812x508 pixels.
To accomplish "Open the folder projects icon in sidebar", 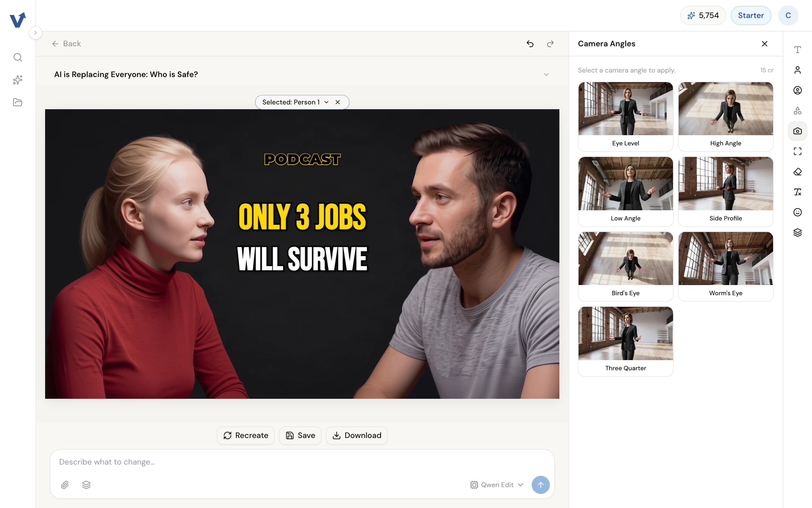I will [17, 102].
